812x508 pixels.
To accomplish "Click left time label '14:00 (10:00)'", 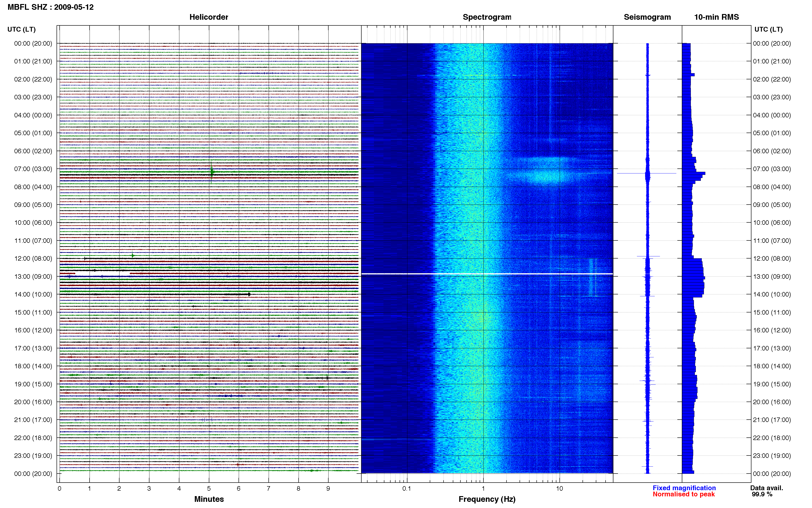I will (33, 294).
